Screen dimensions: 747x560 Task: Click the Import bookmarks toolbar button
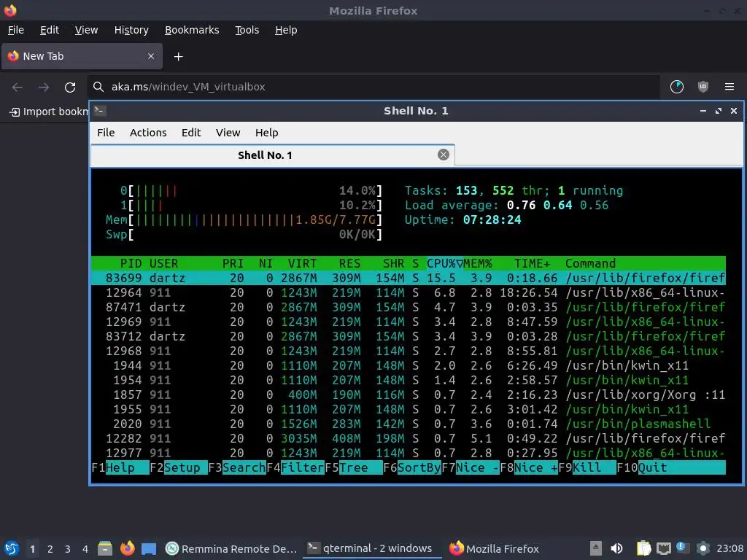point(49,112)
